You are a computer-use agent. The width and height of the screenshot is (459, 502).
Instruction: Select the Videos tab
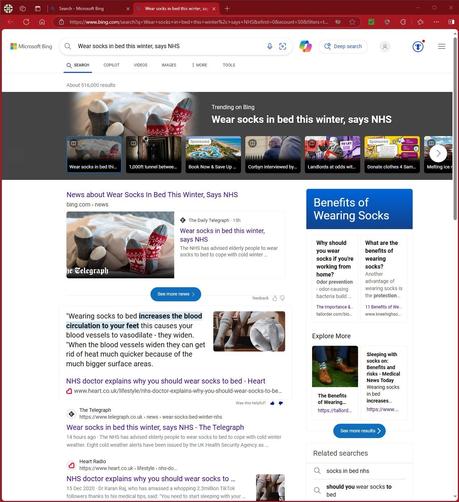point(140,65)
